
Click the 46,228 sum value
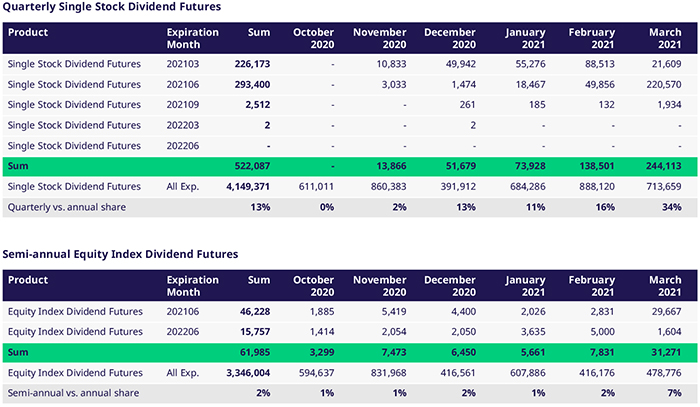256,312
